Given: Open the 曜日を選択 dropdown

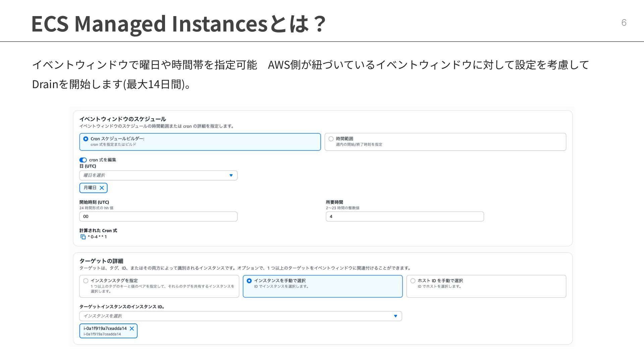Looking at the screenshot, I should click(x=154, y=175).
